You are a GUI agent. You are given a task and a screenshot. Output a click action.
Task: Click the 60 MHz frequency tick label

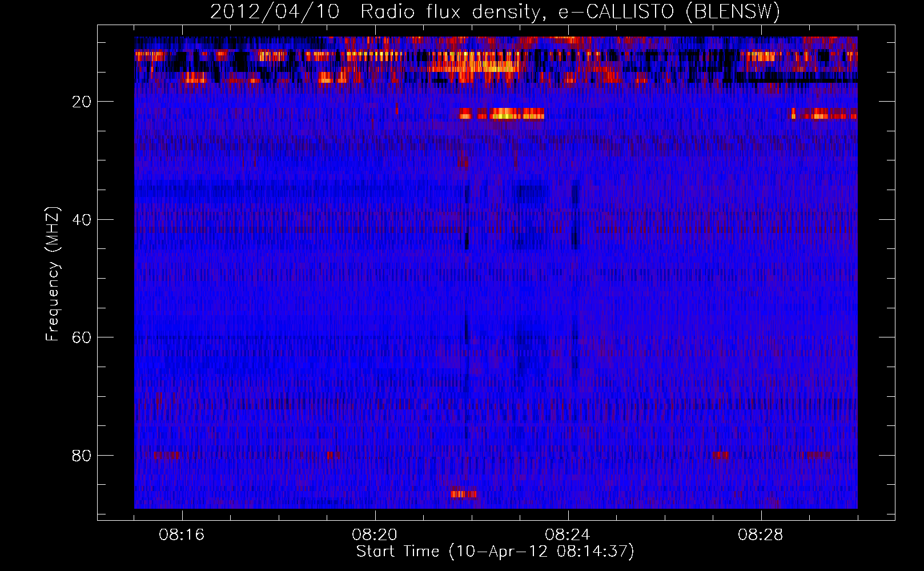point(82,337)
